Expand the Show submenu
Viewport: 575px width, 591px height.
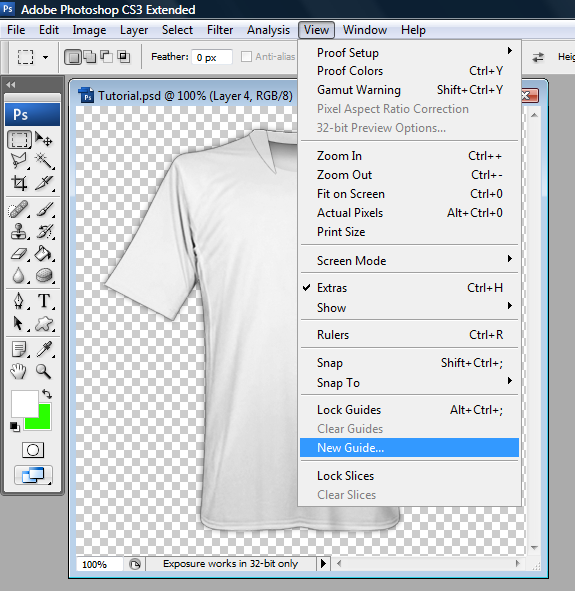tap(409, 308)
